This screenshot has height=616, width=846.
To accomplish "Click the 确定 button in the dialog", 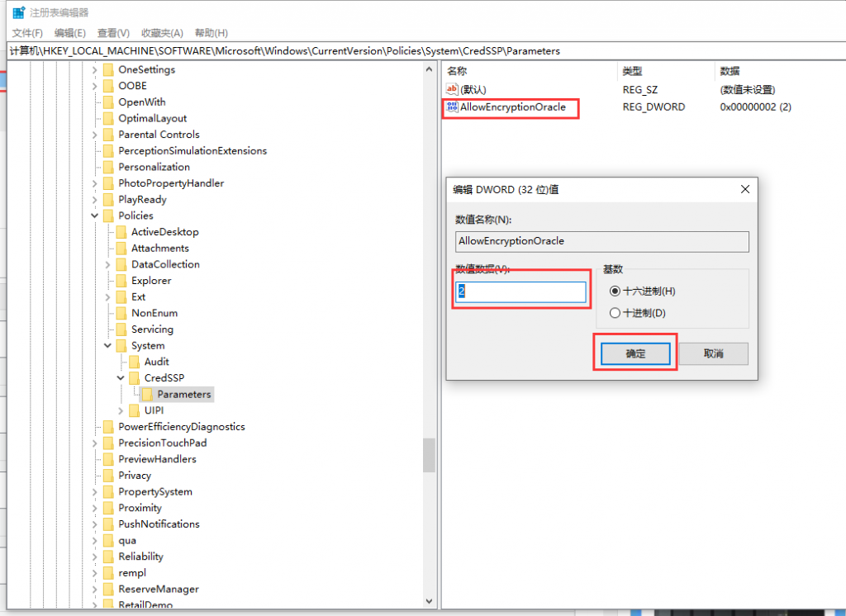I will [635, 353].
